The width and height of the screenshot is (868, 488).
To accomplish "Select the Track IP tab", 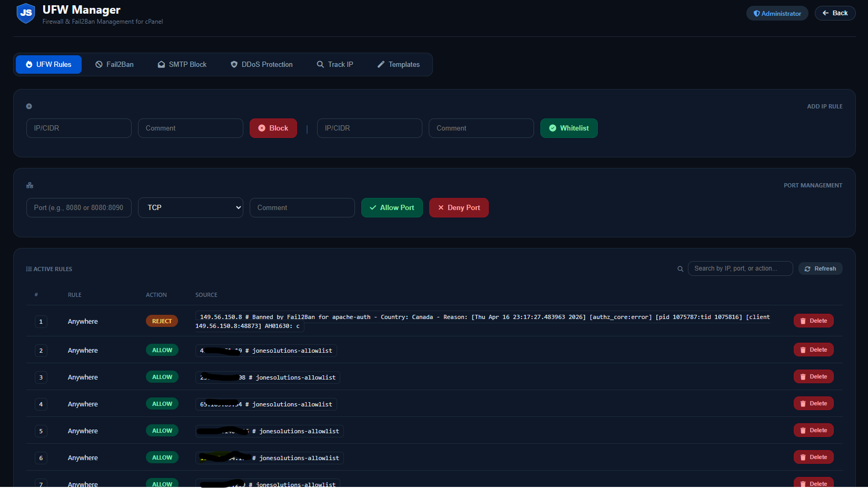I will (x=335, y=64).
